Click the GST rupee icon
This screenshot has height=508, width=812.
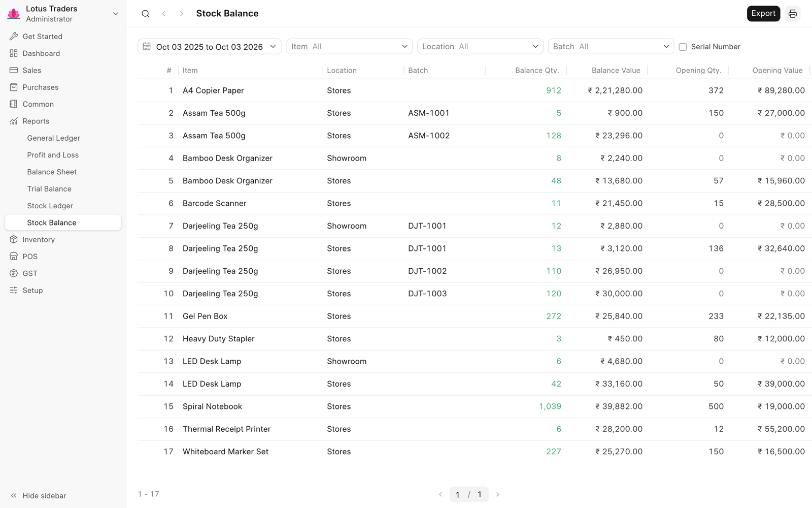tap(14, 273)
